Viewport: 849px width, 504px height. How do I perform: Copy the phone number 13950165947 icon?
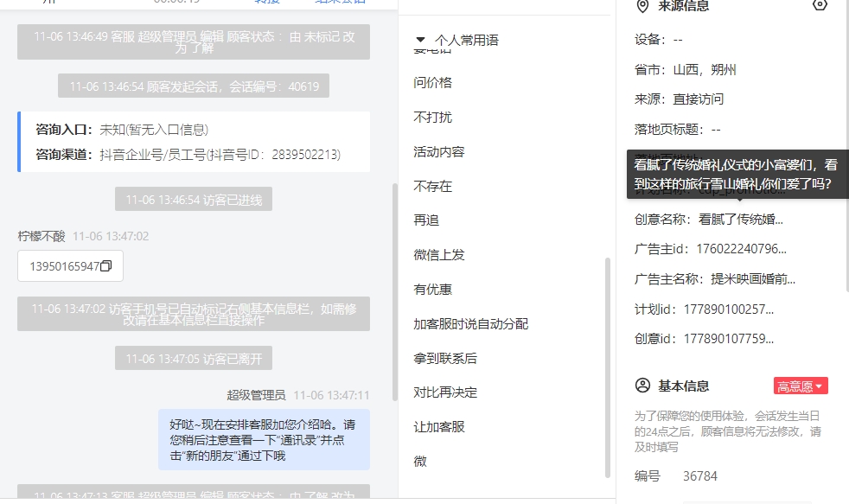(x=106, y=265)
